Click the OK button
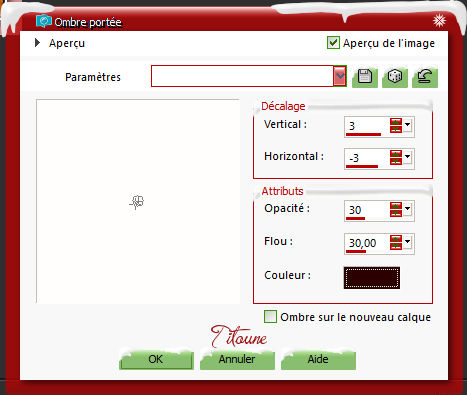This screenshot has width=467, height=395. pyautogui.click(x=156, y=360)
